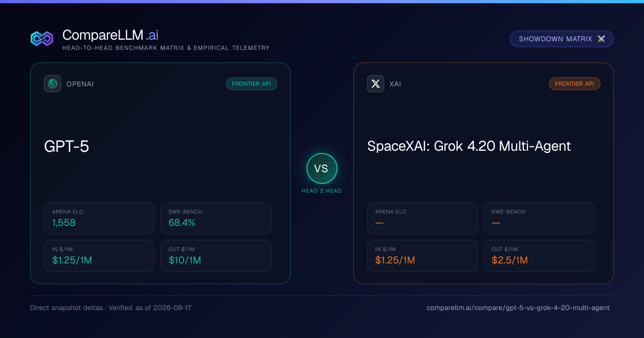Click the VS head-to-head circle badge

pyautogui.click(x=321, y=168)
